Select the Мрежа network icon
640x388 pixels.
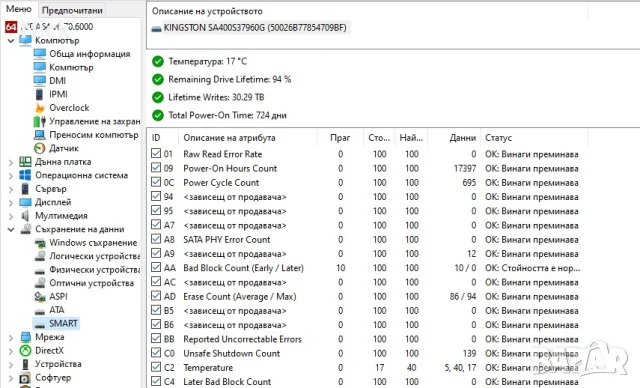[x=26, y=337]
